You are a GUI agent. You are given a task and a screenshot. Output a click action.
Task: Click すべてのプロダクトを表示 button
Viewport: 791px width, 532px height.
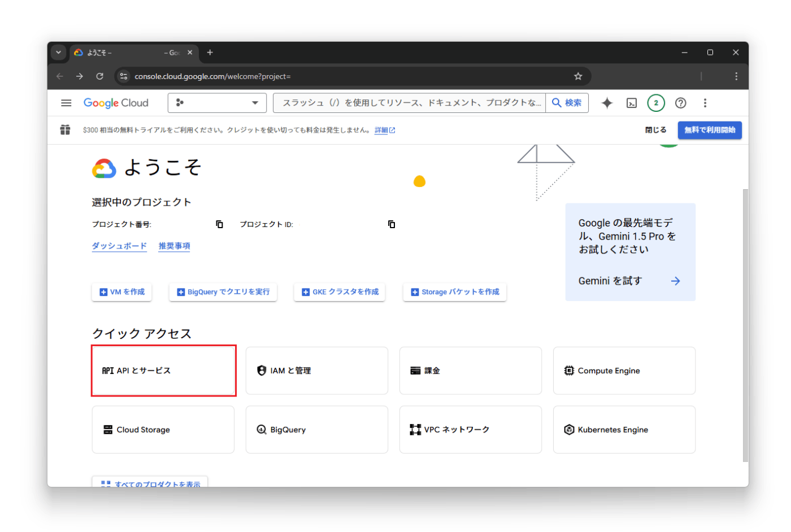coord(150,483)
